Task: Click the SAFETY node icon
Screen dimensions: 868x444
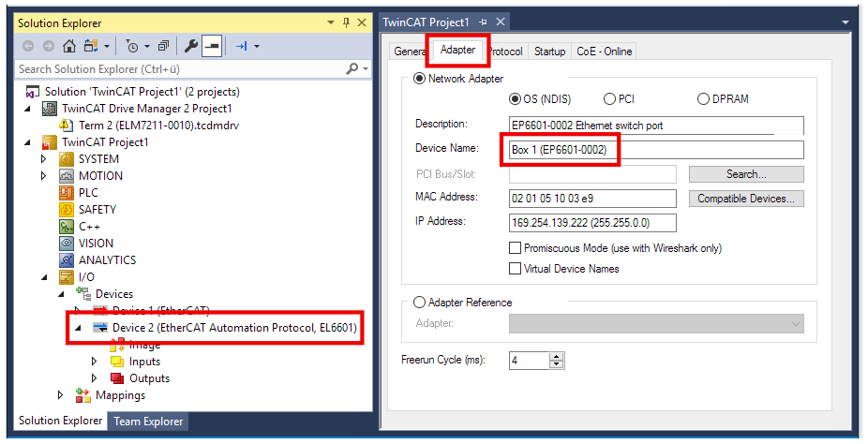Action: pyautogui.click(x=67, y=210)
